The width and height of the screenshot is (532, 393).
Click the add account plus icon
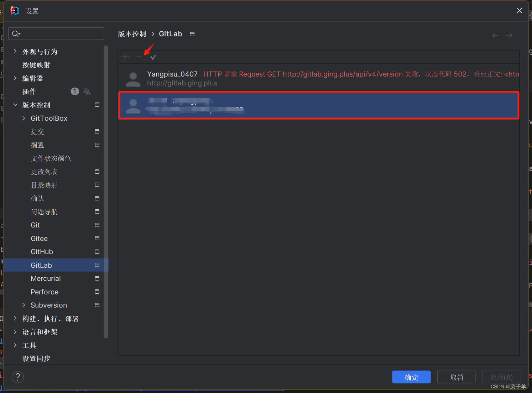[125, 57]
